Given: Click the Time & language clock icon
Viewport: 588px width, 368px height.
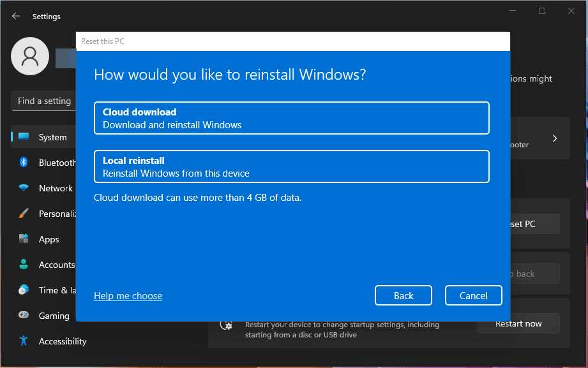Looking at the screenshot, I should (24, 290).
